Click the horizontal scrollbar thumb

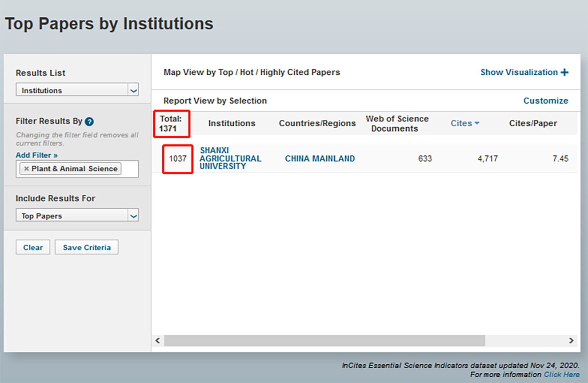tap(324, 340)
